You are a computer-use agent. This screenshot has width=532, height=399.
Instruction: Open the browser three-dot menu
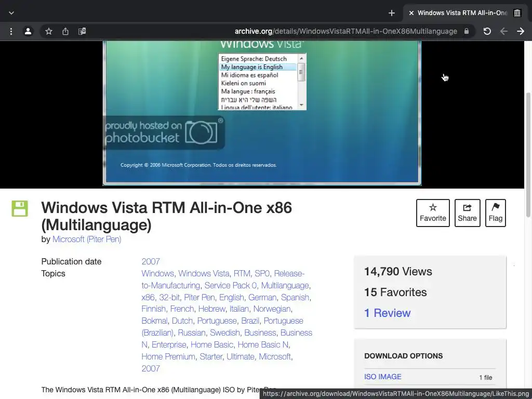pyautogui.click(x=11, y=32)
